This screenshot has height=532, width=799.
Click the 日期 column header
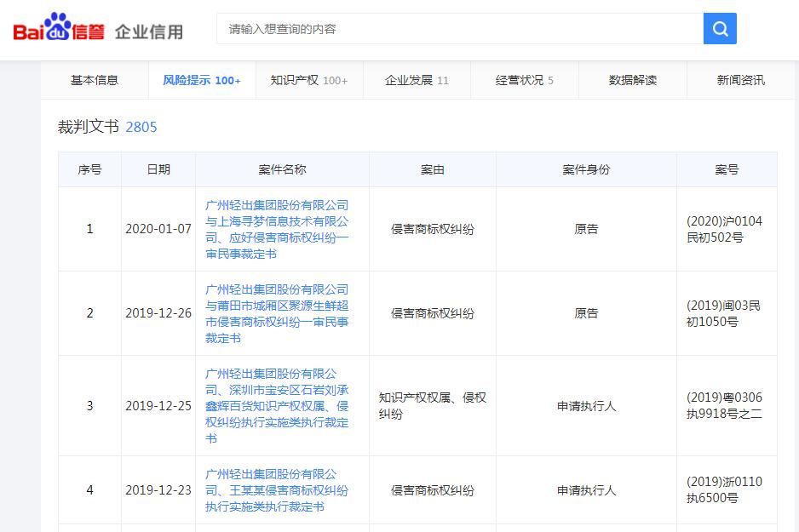(x=158, y=169)
